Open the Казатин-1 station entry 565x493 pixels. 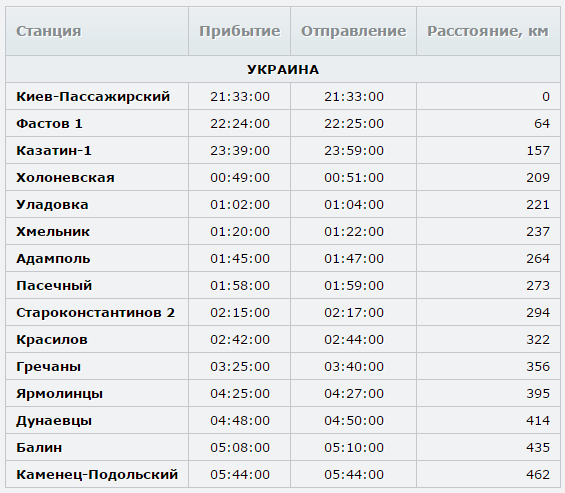click(54, 150)
